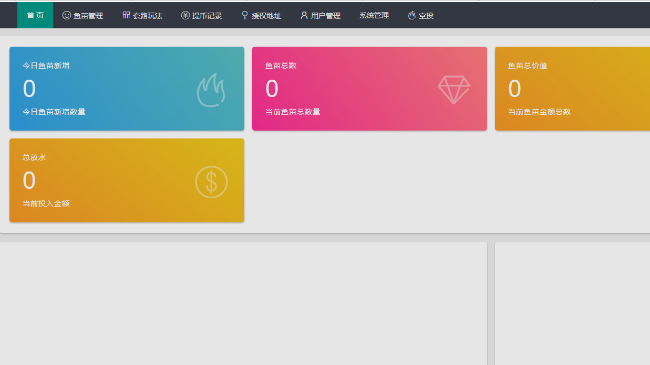Open the 首页 home tab

35,15
